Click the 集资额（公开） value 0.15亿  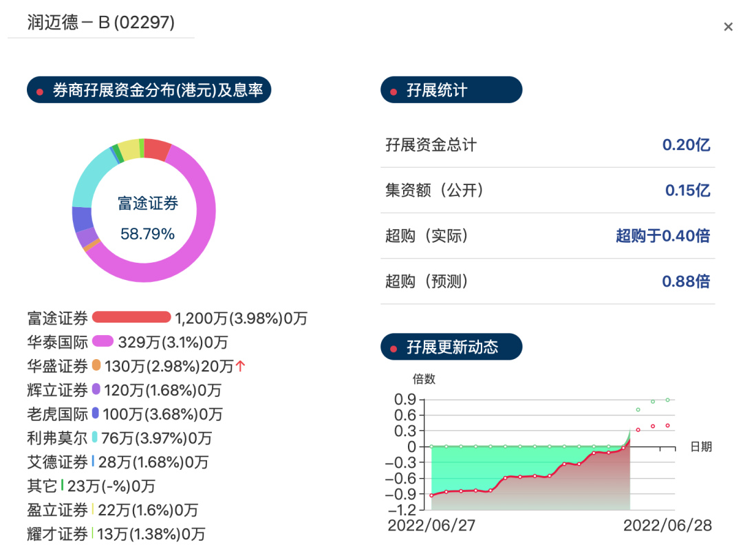pos(687,191)
